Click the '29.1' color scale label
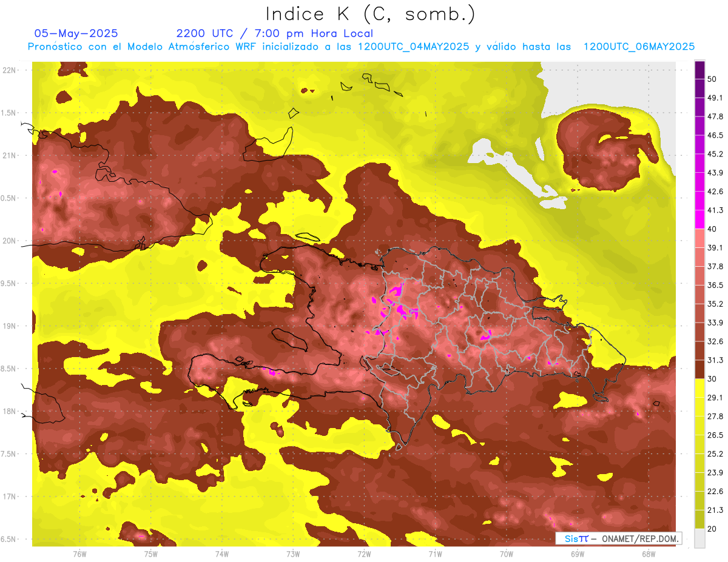 point(715,398)
